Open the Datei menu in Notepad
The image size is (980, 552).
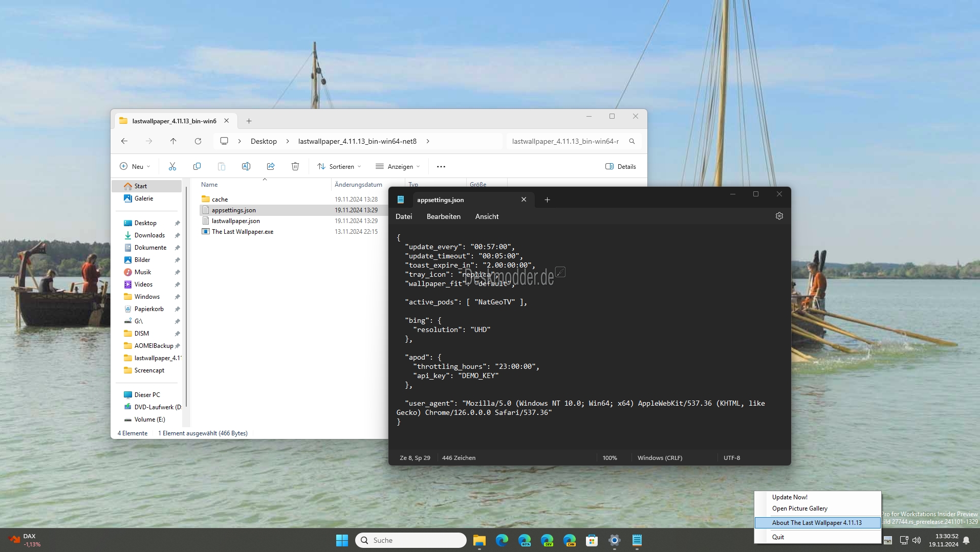click(x=404, y=216)
